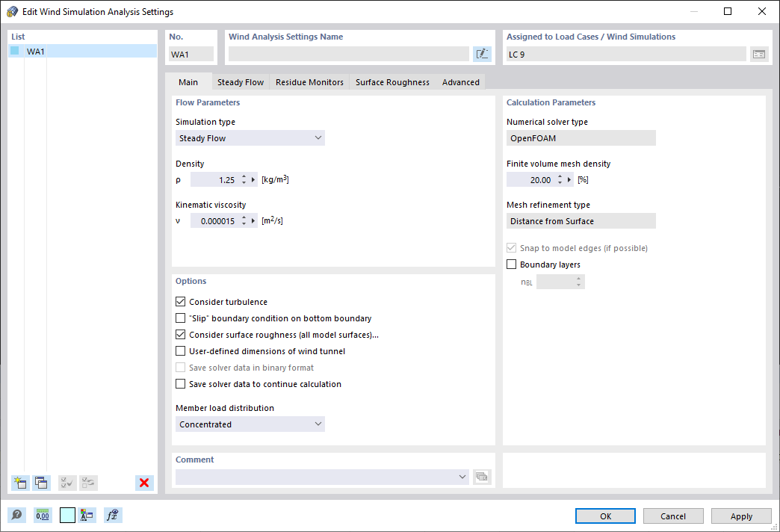Open units and decimal places settings
Viewport: 780px width, 532px height.
[43, 515]
